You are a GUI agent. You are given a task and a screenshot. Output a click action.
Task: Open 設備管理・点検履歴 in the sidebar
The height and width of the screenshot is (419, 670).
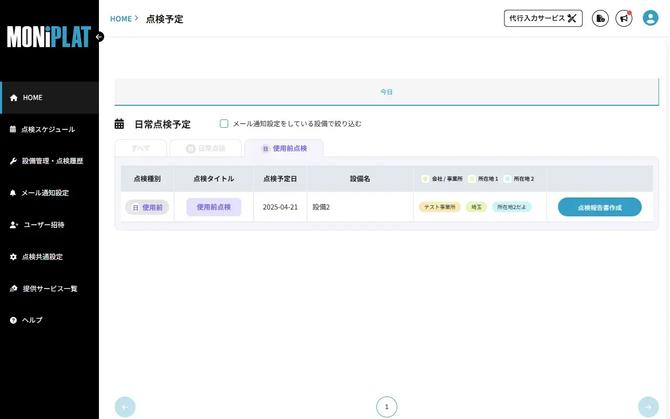52,161
